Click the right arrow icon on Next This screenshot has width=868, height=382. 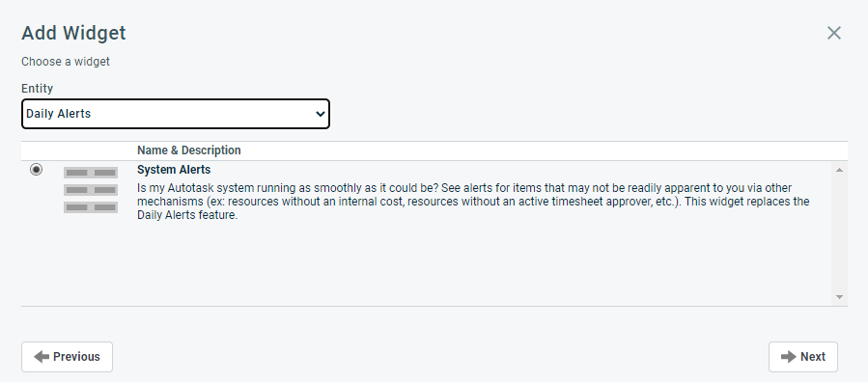click(788, 357)
